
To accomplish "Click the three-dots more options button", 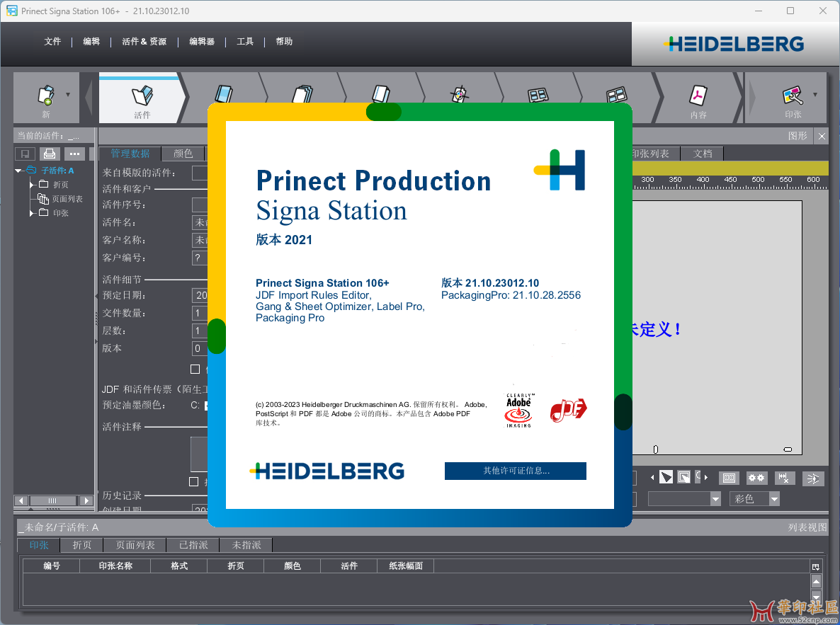I will point(74,154).
